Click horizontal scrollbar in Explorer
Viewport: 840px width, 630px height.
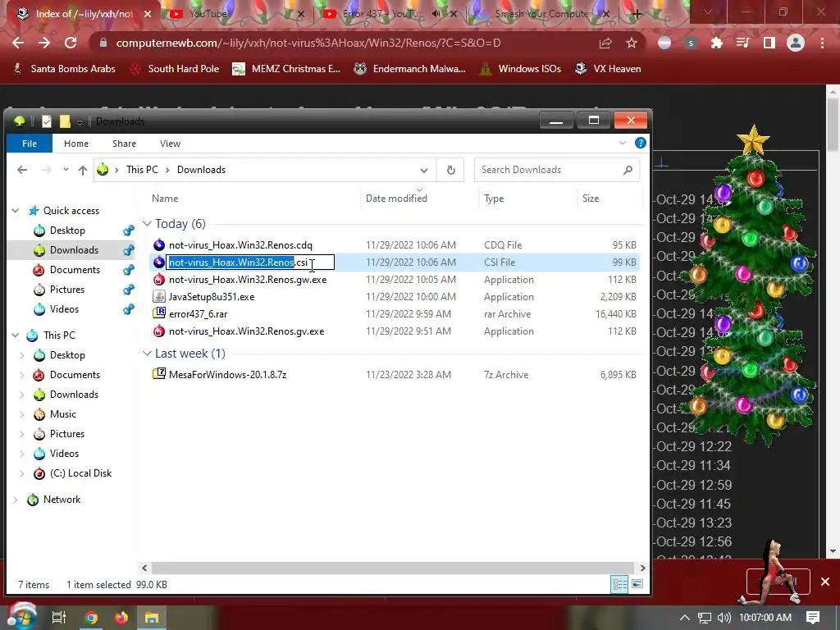[x=393, y=568]
